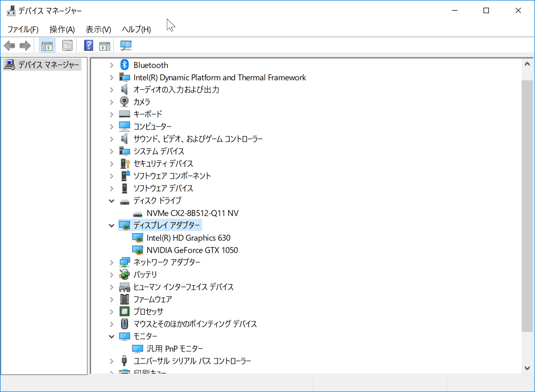Expand the プロセッサ category
The height and width of the screenshot is (392, 535).
point(112,312)
